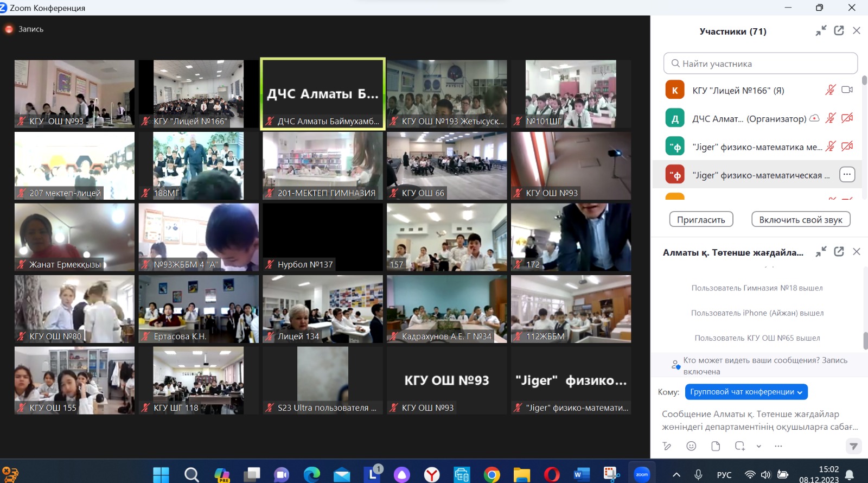The height and width of the screenshot is (483, 868).
Task: Toggle microphone for КГУ "Лицей №166" (Я)
Action: tap(830, 90)
